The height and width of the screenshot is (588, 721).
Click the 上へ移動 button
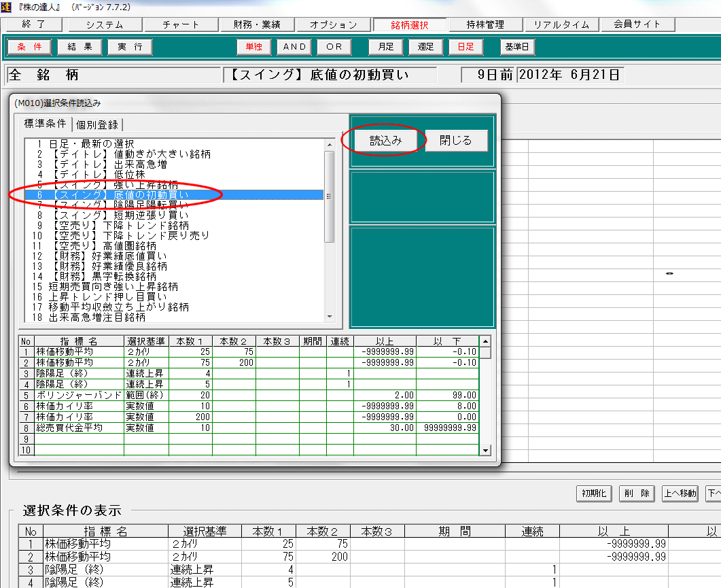coord(680,494)
